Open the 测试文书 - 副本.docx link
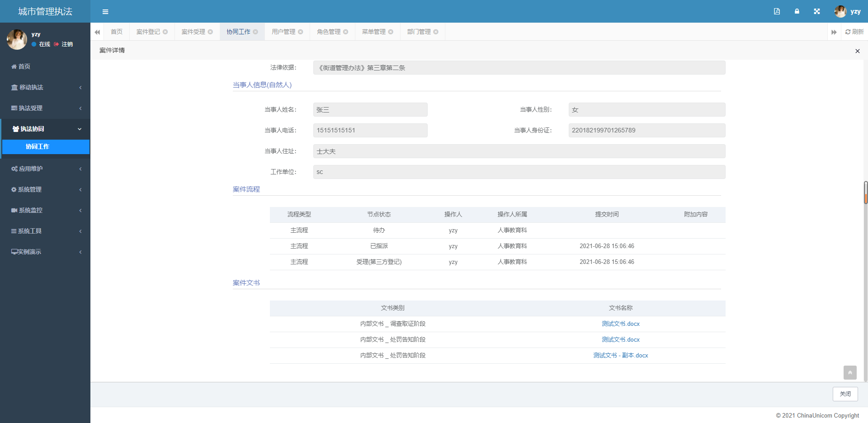The image size is (868, 423). point(621,355)
